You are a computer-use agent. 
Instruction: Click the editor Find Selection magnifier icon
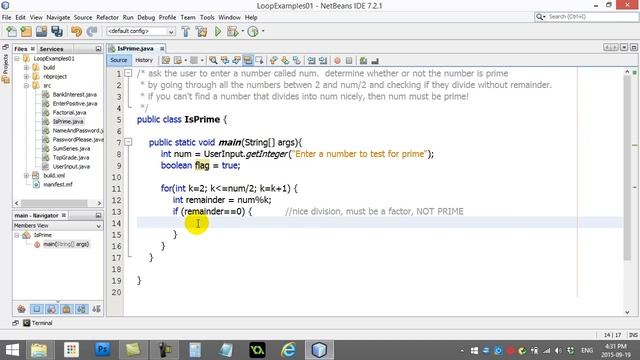click(213, 60)
